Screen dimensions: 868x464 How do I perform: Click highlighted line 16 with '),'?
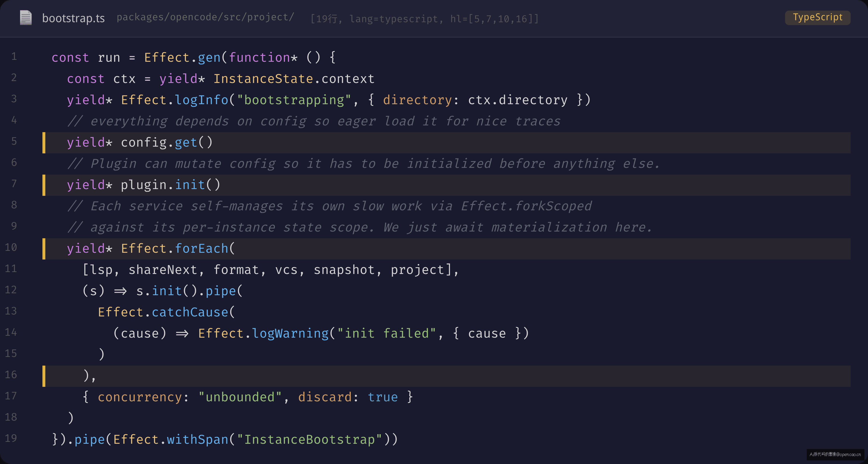447,376
